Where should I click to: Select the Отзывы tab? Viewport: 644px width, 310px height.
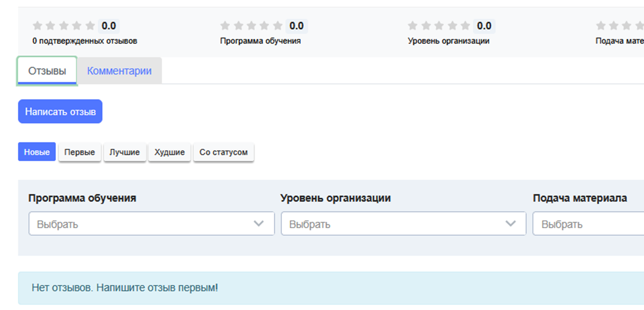[47, 70]
